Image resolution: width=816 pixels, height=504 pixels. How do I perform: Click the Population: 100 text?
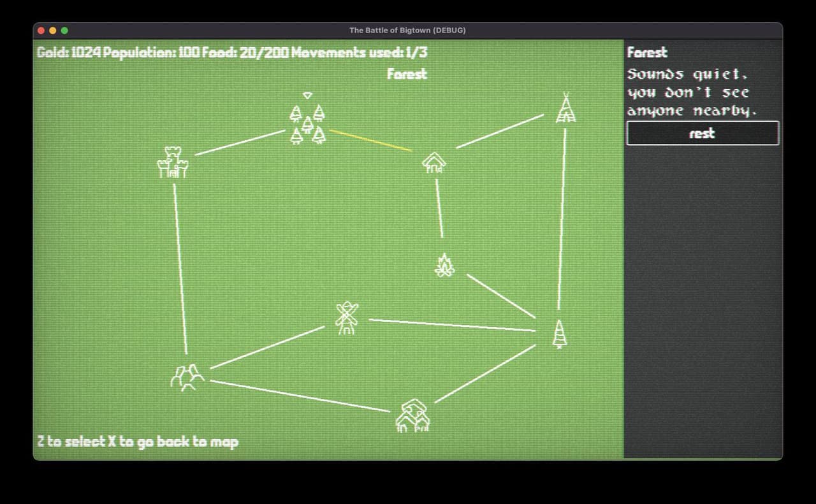point(151,52)
